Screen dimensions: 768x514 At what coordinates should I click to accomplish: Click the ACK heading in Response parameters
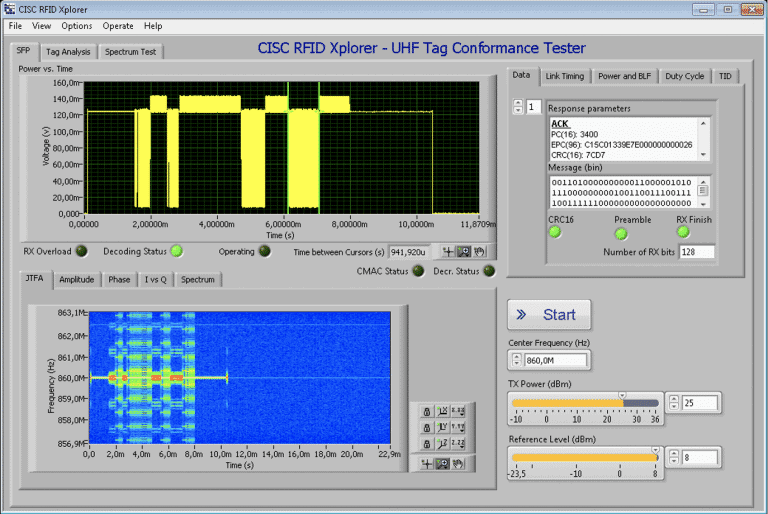coord(559,123)
